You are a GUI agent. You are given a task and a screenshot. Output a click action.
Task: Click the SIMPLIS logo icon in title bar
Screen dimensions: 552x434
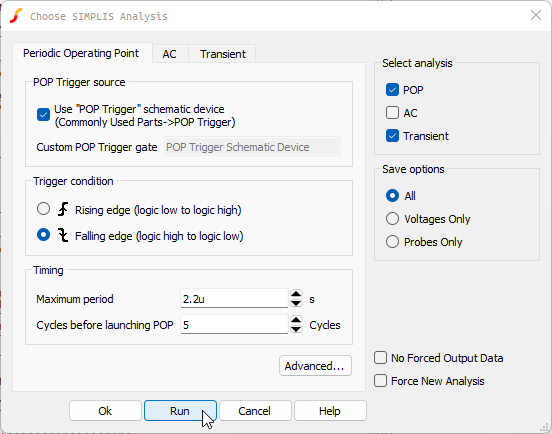(16, 16)
